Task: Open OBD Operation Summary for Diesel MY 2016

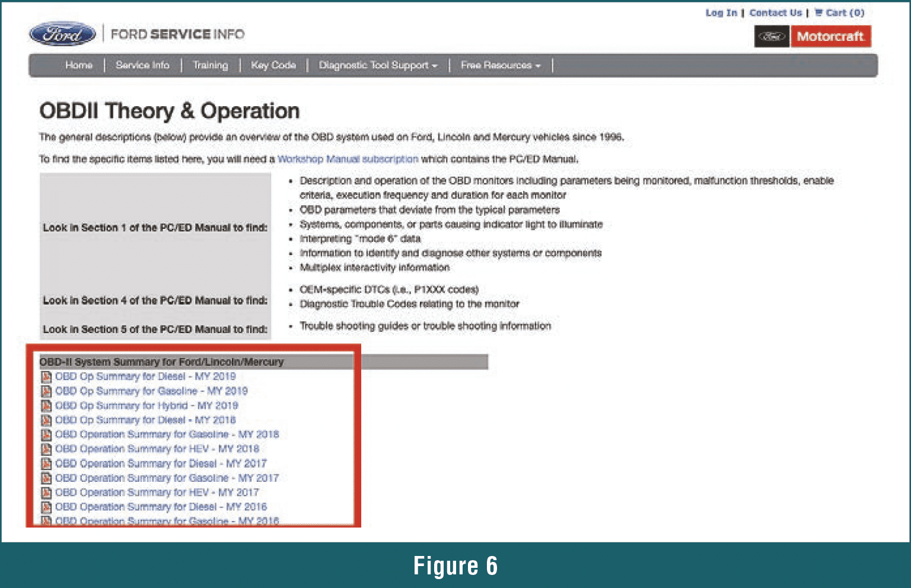Action: pyautogui.click(x=161, y=507)
